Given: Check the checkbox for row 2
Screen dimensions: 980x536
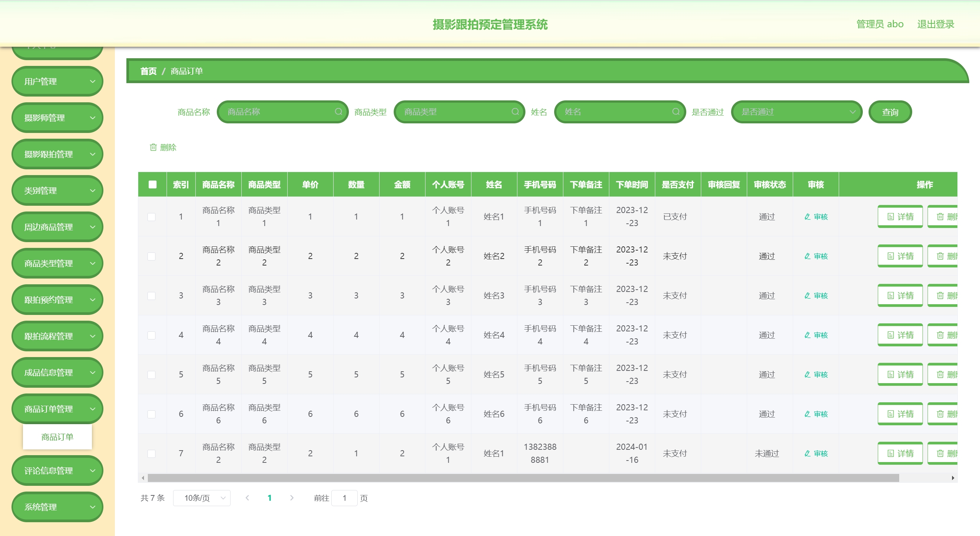Looking at the screenshot, I should click(x=152, y=256).
